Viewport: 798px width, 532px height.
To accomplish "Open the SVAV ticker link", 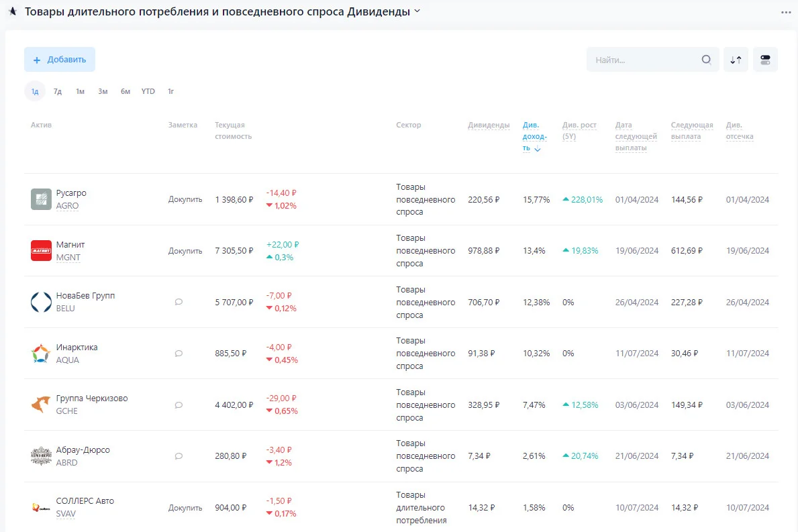I will pos(66,514).
